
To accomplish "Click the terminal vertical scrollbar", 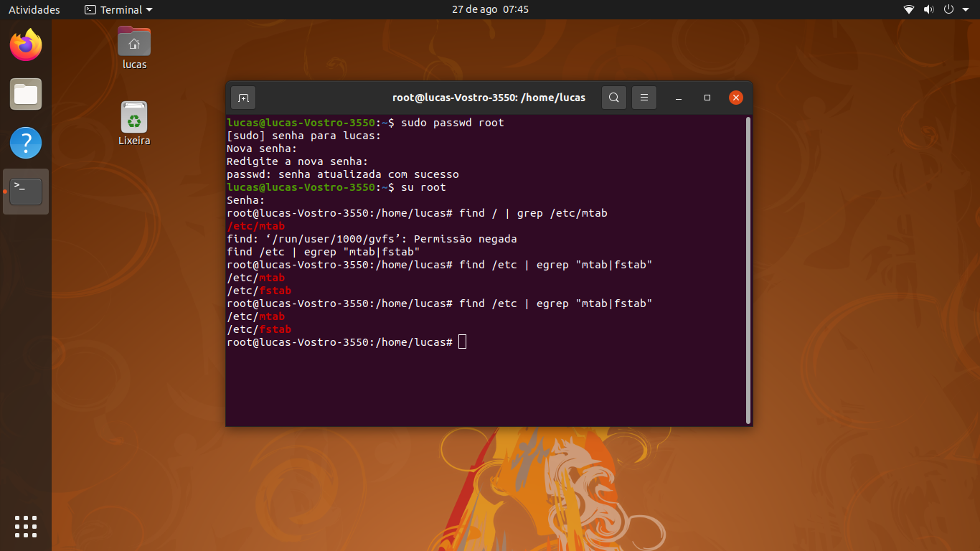I will pyautogui.click(x=748, y=270).
